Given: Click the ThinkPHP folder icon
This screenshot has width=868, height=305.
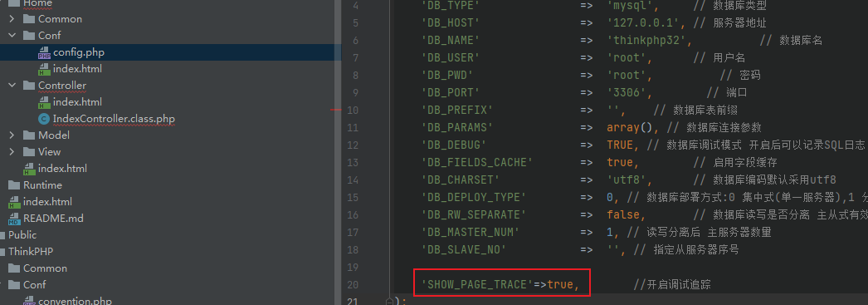Looking at the screenshot, I should tap(2, 252).
